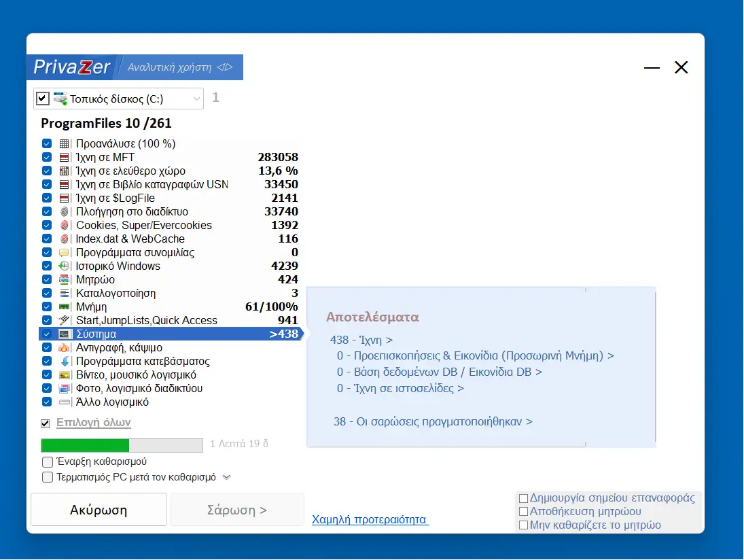Viewport: 744px width, 560px height.
Task: Click the icon beside Ίχνη σε ελεύθερο χώρο
Action: pyautogui.click(x=64, y=171)
